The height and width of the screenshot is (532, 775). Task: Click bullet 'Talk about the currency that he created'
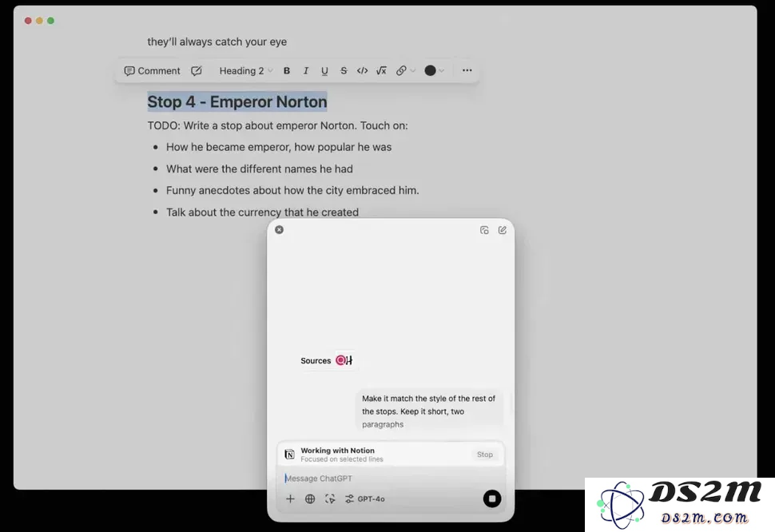[x=262, y=212]
